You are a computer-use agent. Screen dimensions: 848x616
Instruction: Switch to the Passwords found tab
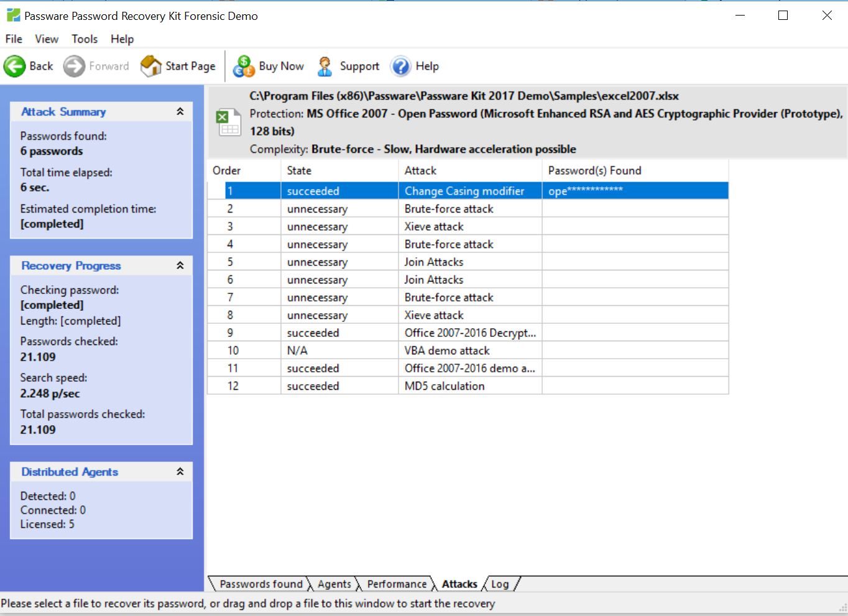point(260,584)
